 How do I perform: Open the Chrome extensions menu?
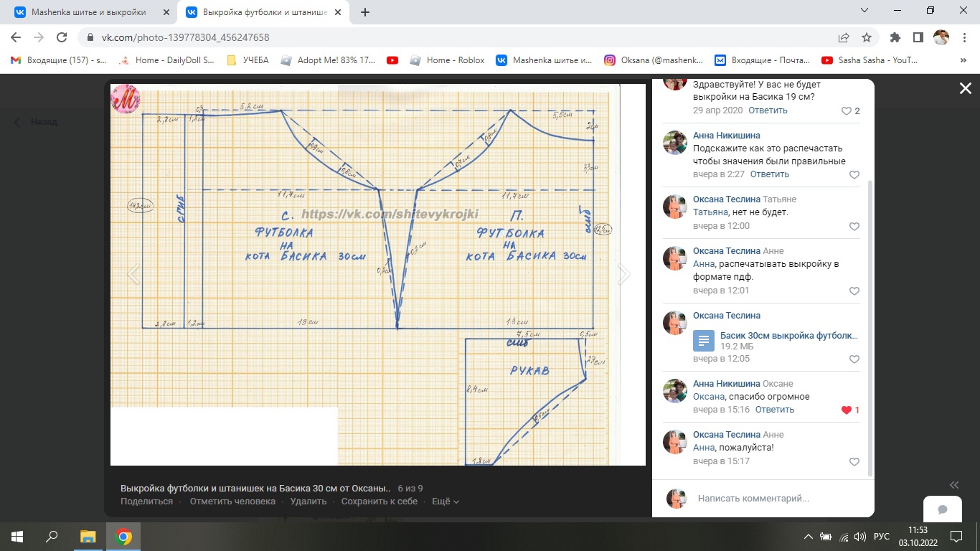[895, 37]
